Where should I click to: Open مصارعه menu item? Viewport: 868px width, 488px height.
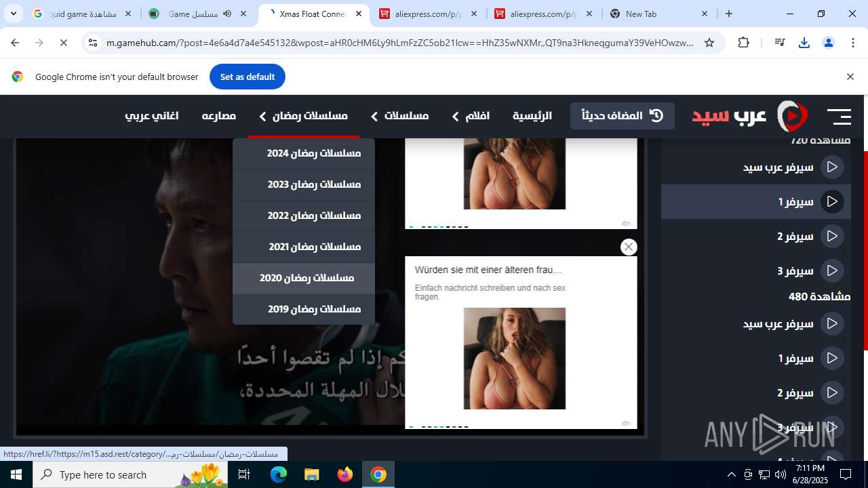219,116
